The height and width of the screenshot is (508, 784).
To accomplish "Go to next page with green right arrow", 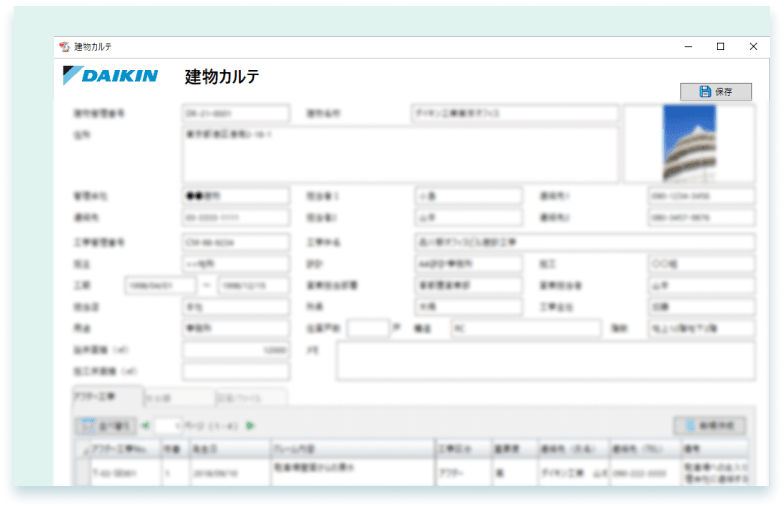I will click(x=250, y=426).
